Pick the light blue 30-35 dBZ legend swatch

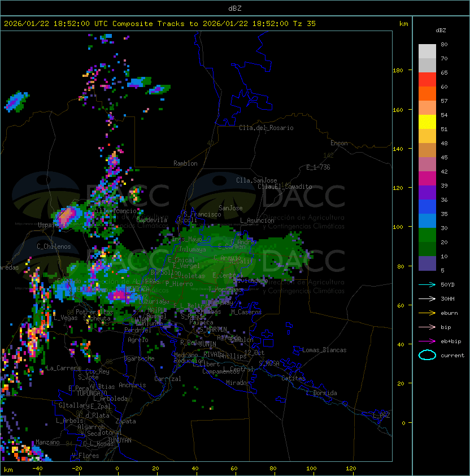427,221
